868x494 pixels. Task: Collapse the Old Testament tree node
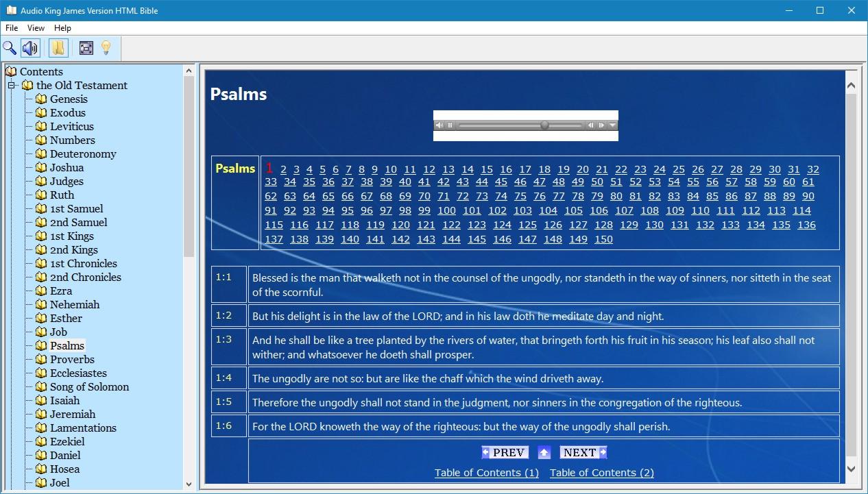[12, 86]
